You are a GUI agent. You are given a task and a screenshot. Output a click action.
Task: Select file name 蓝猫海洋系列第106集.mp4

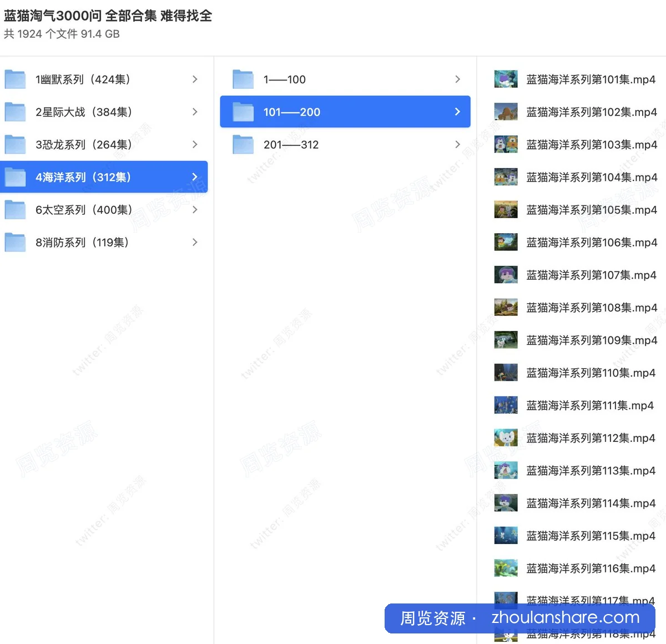click(x=592, y=243)
